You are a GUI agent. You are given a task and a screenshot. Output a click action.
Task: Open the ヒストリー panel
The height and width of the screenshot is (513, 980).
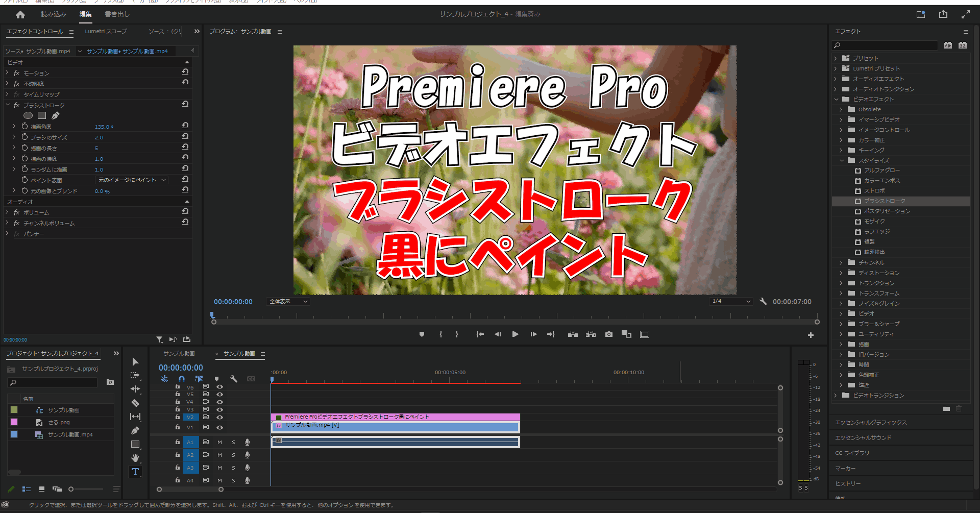(x=848, y=484)
